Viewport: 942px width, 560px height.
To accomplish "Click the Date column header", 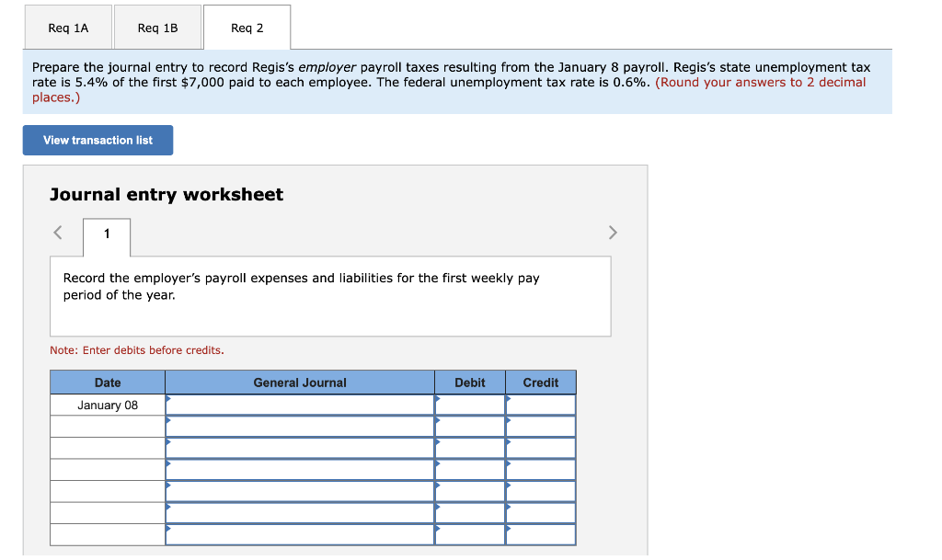I will [108, 383].
